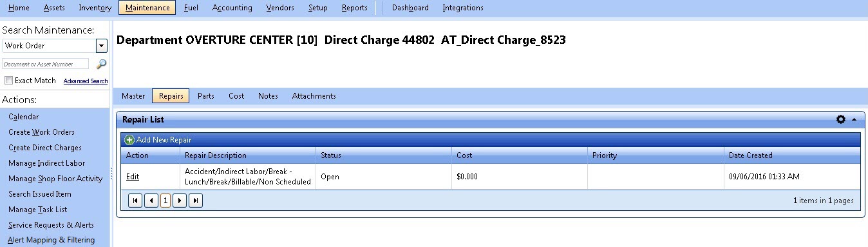868x247 pixels.
Task: Click the Edit link for the repair
Action: [x=133, y=177]
